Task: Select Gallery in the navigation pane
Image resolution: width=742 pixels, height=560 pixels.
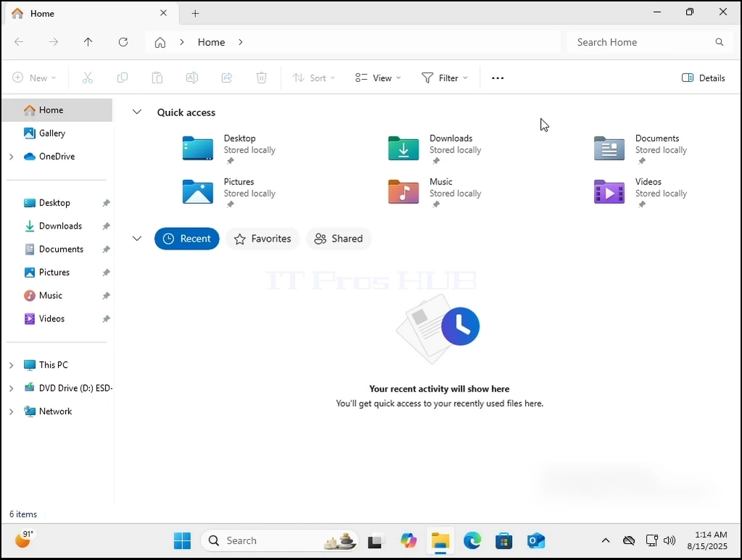Action: 58,133
